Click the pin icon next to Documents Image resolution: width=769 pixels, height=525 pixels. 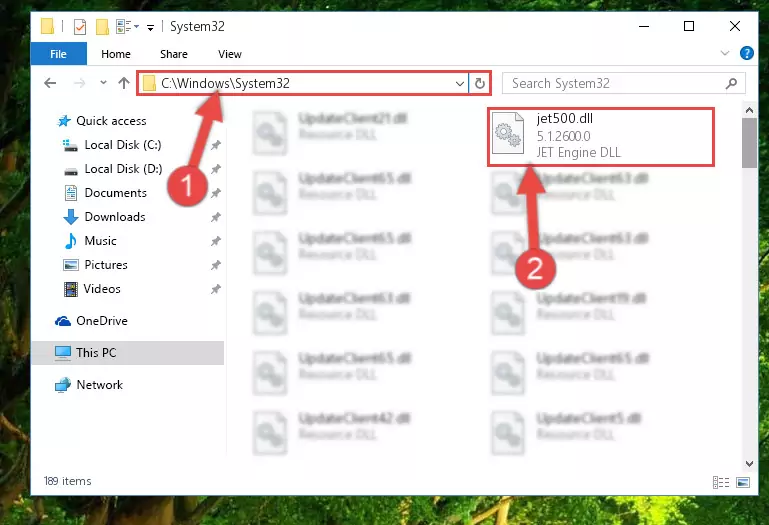[x=215, y=193]
